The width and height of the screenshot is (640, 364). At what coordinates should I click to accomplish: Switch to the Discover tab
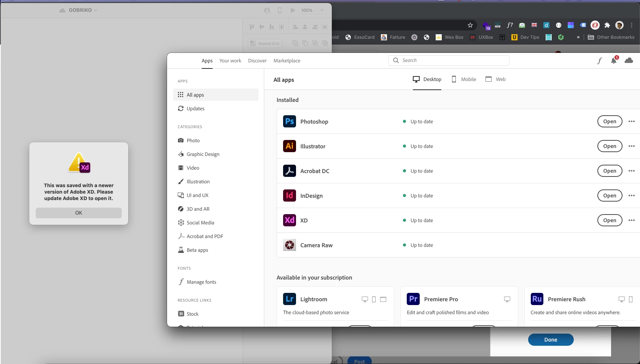tap(257, 60)
